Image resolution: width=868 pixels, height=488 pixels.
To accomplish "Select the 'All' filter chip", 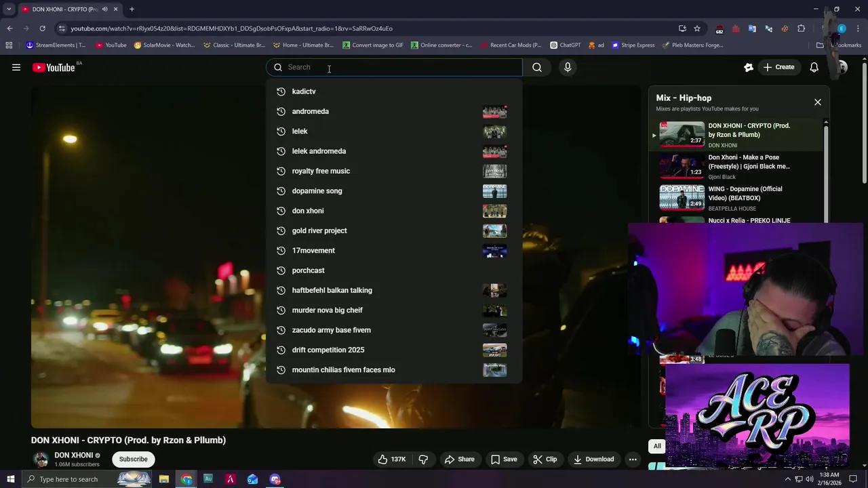I will point(657,446).
